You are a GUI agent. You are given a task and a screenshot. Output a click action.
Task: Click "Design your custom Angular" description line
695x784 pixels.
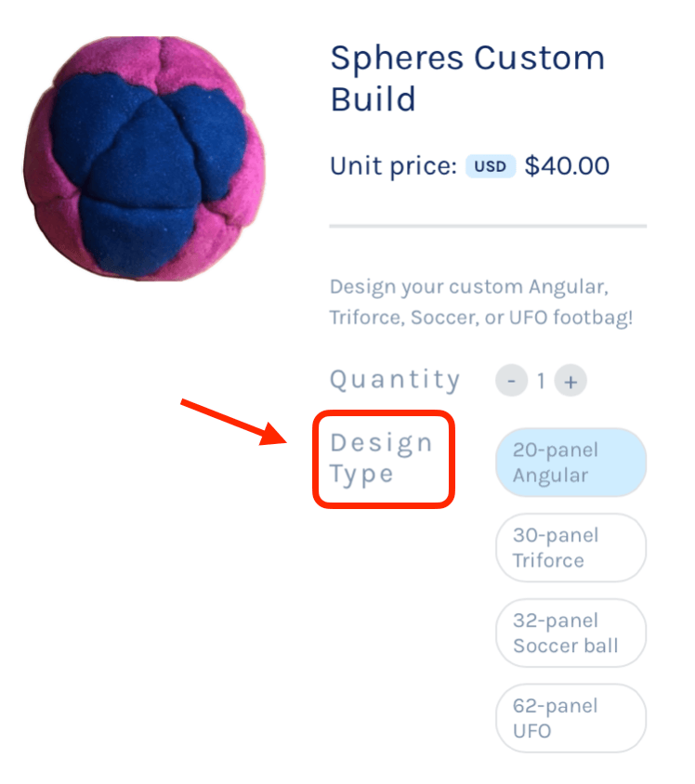point(469,285)
